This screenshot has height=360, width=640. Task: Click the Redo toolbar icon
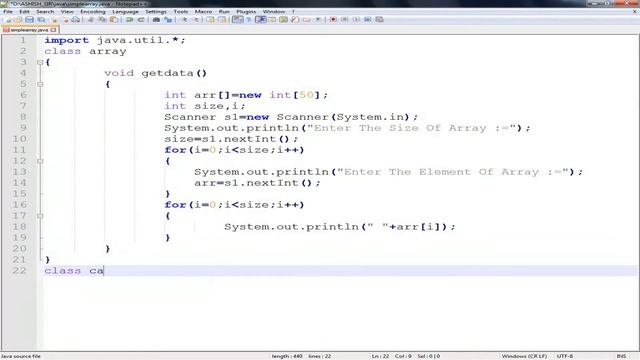[x=141, y=20]
